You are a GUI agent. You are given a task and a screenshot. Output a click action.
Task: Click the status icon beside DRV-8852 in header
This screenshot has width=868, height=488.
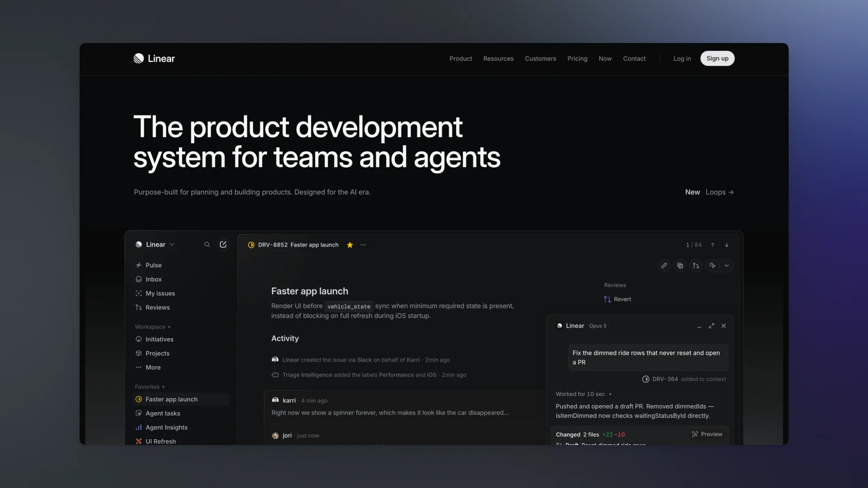coord(251,245)
